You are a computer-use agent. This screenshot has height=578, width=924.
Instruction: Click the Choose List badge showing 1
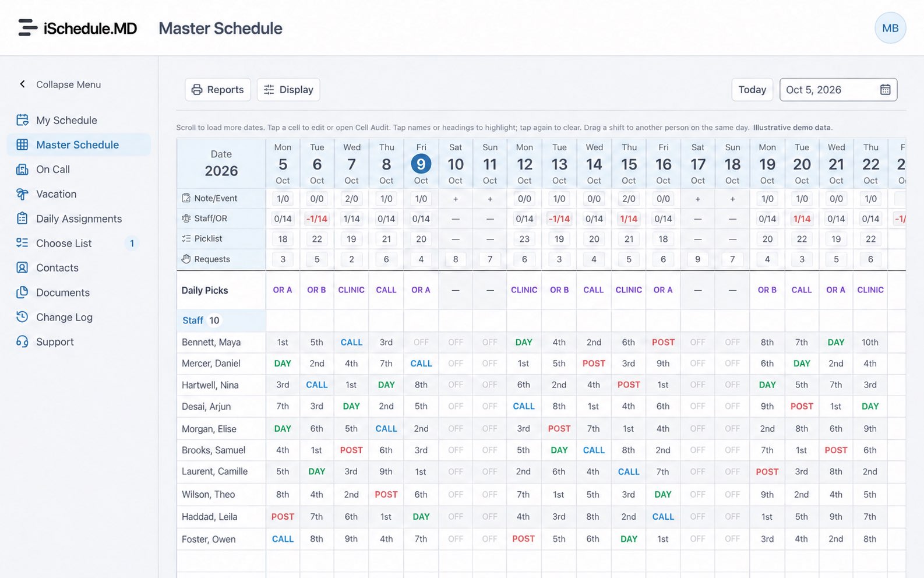coord(132,244)
